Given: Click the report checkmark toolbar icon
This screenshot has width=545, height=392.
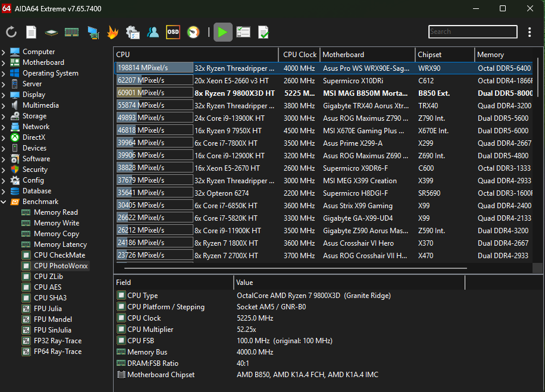Looking at the screenshot, I should (264, 32).
